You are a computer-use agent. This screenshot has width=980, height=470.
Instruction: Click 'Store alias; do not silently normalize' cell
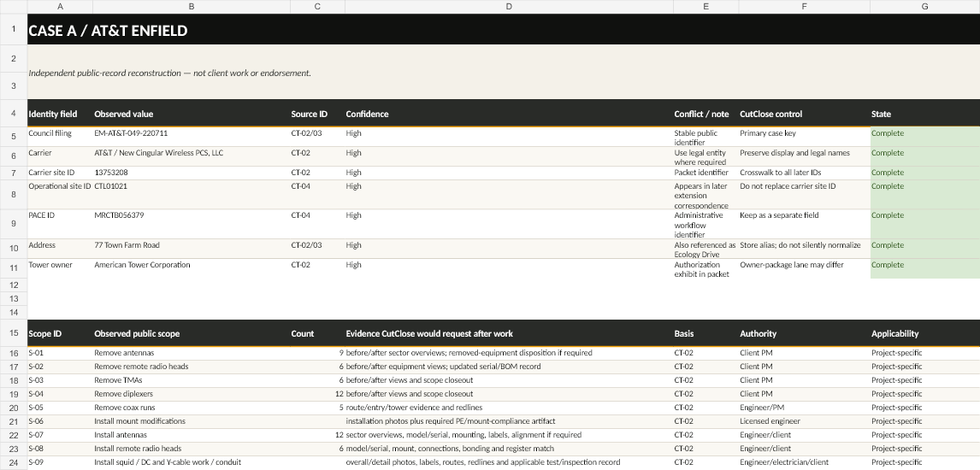click(804, 249)
